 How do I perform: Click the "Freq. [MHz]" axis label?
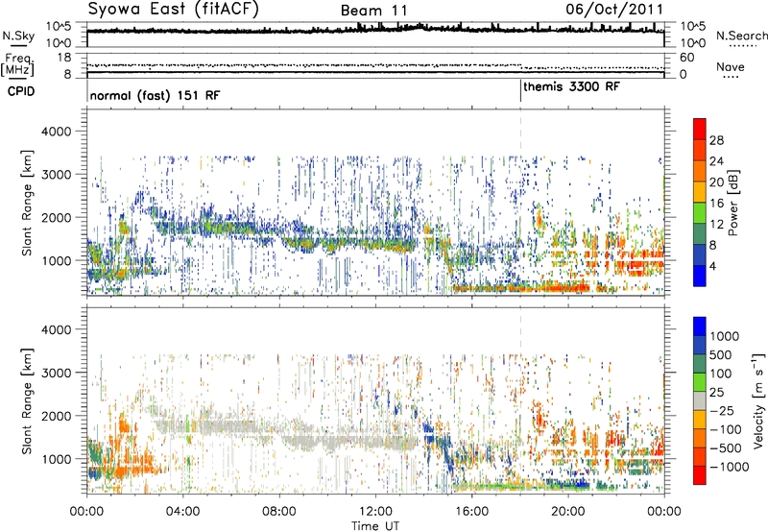click(18, 64)
